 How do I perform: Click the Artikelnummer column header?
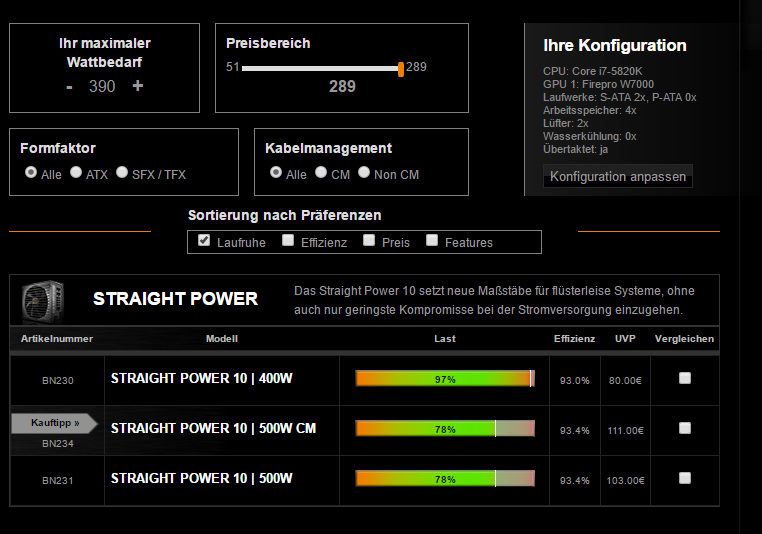click(57, 339)
